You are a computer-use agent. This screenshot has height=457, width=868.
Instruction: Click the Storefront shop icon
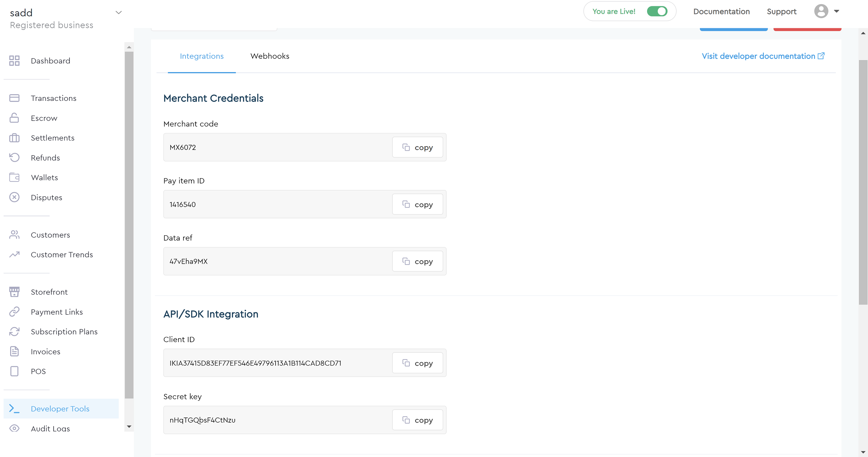pos(14,292)
